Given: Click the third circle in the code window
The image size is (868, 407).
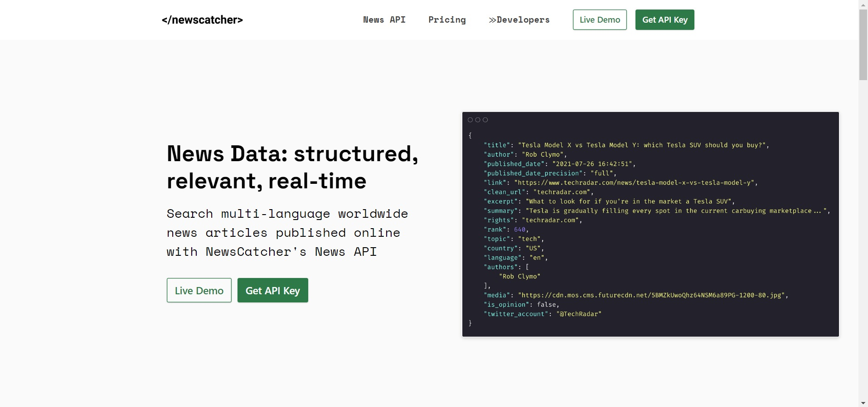Looking at the screenshot, I should [x=485, y=120].
